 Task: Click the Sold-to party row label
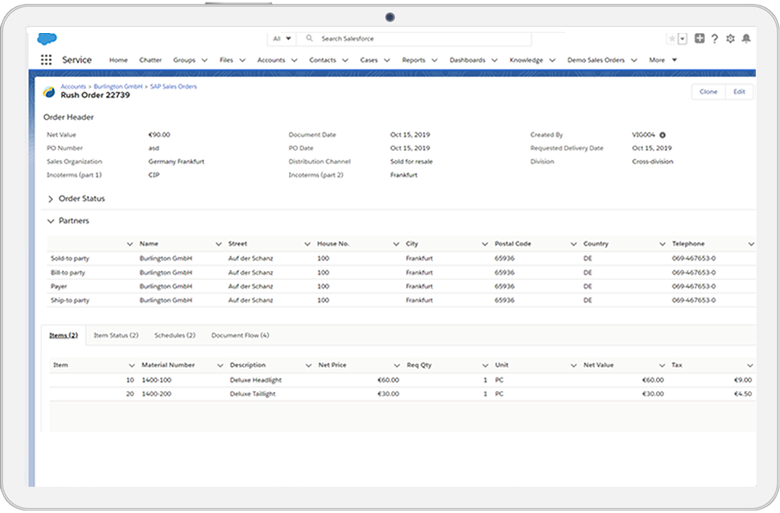(x=70, y=259)
